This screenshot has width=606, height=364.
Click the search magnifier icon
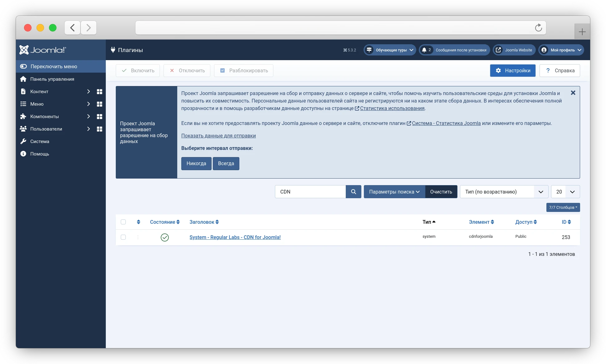tap(354, 192)
